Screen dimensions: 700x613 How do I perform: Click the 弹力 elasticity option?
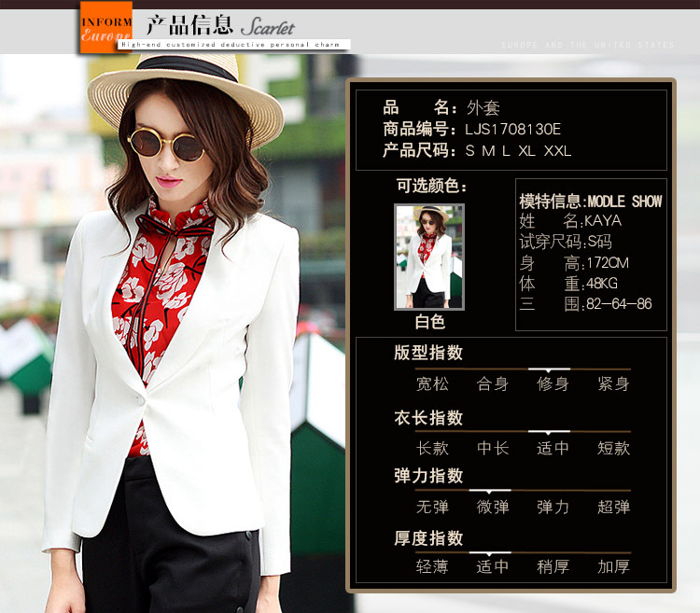click(553, 507)
